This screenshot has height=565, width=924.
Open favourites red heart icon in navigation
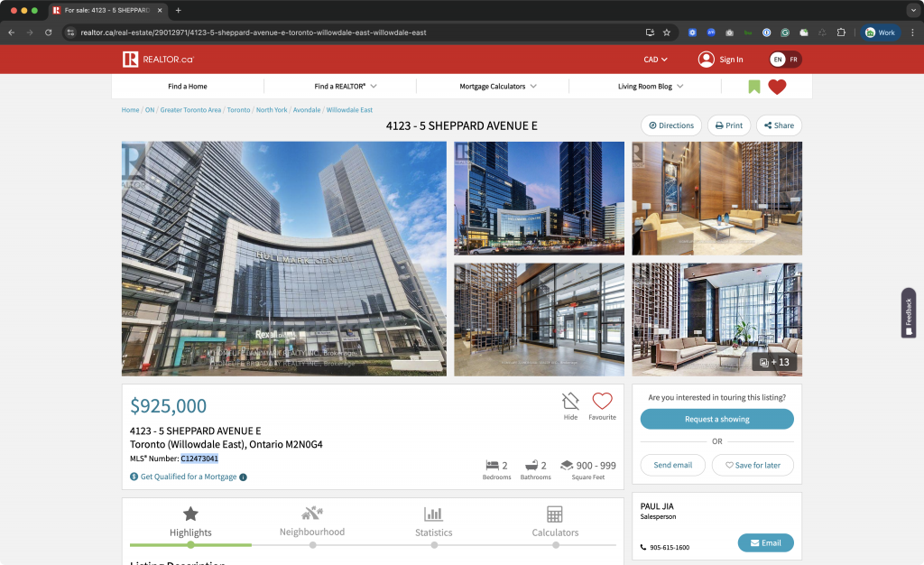[777, 87]
